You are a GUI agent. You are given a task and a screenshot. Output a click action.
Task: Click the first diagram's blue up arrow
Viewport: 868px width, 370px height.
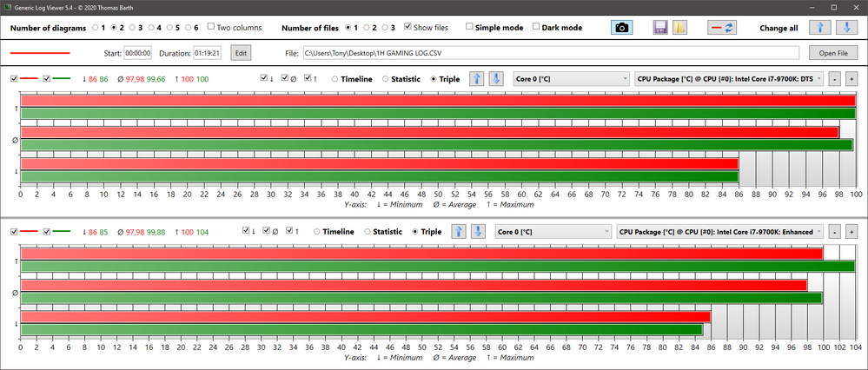click(x=476, y=79)
